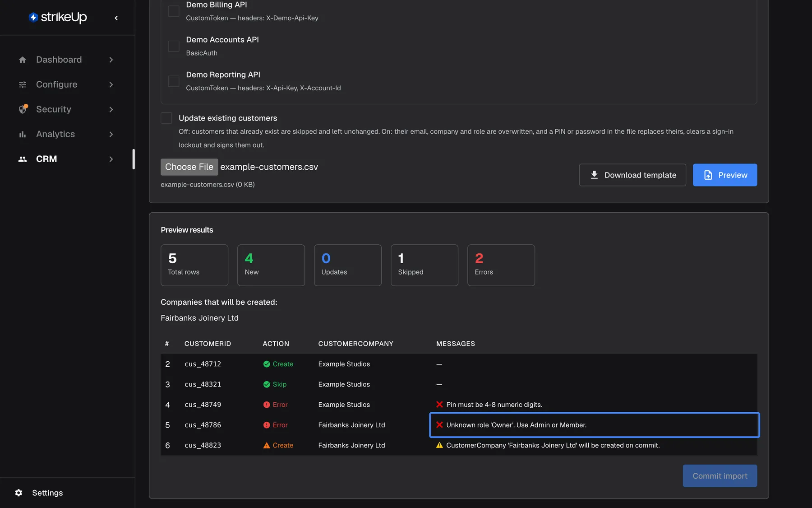Screen dimensions: 812x508
Task: Click the Settings gear icon
Action: click(x=18, y=493)
